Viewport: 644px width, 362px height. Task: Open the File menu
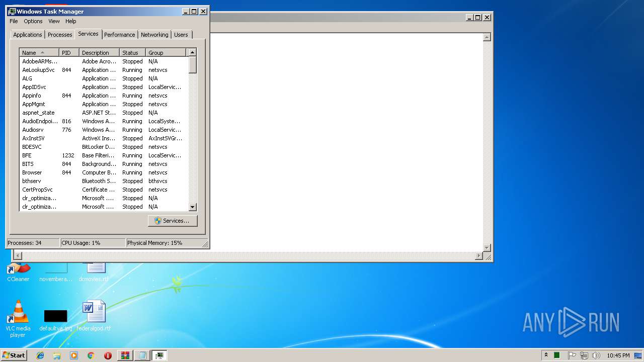click(x=14, y=21)
